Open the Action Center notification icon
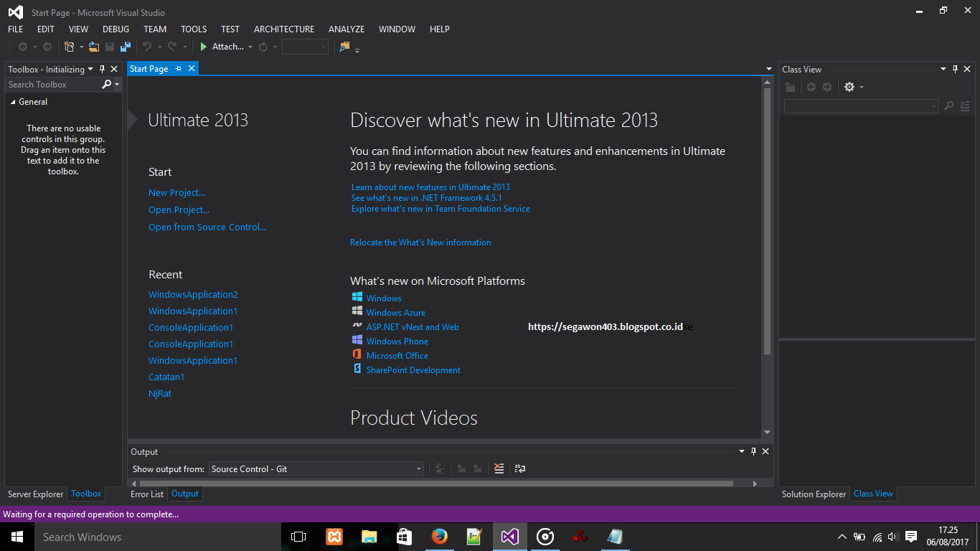This screenshot has height=551, width=980. [x=911, y=537]
